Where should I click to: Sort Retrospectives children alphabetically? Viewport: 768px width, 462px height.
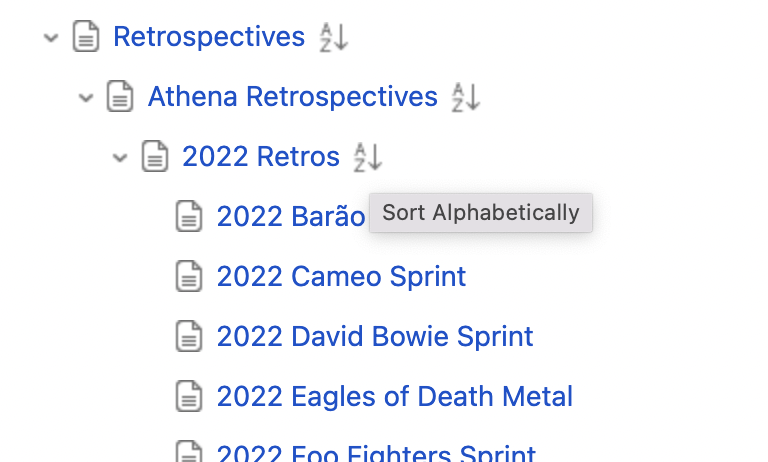334,37
